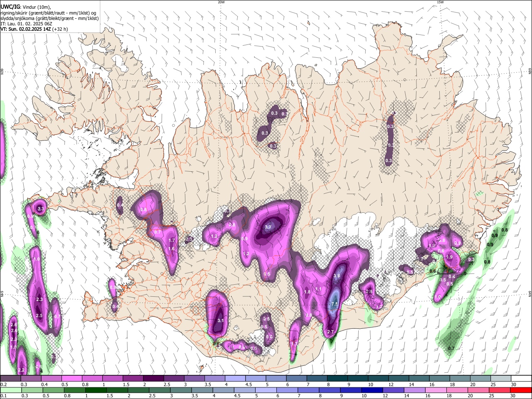The height and width of the screenshot is (399, 532).
Task: Click the 64N latitude label on the right edge
Action: click(x=530, y=294)
